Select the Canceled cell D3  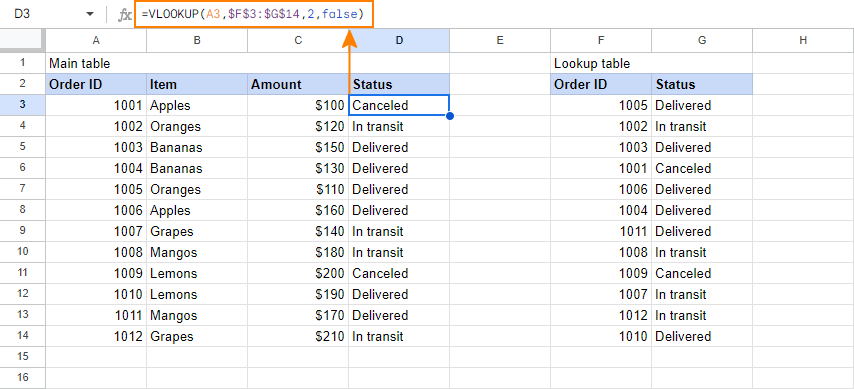coord(399,105)
